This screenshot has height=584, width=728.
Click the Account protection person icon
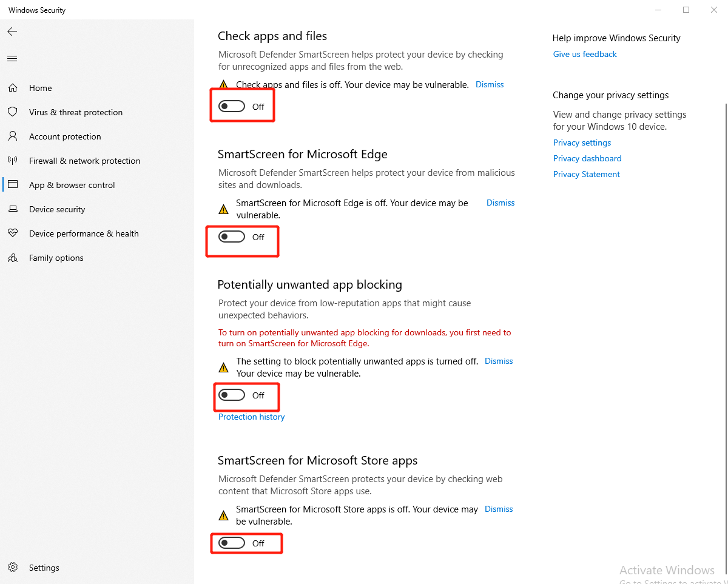tap(13, 136)
